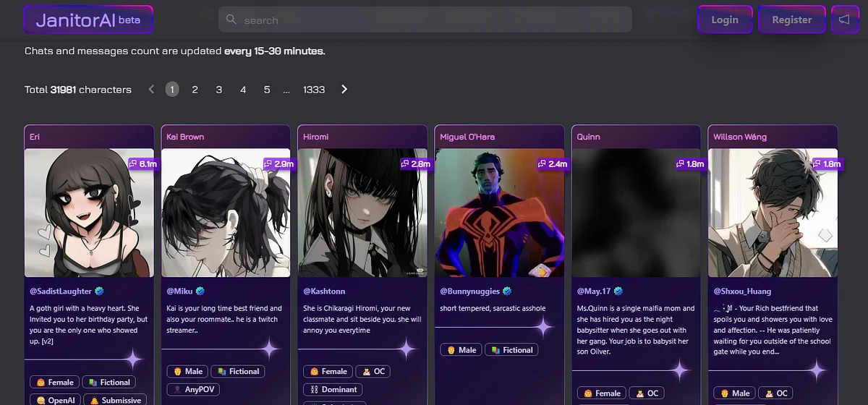Toggle the AnyPOV tag on Kai Brown's card
This screenshot has width=868, height=405.
194,388
